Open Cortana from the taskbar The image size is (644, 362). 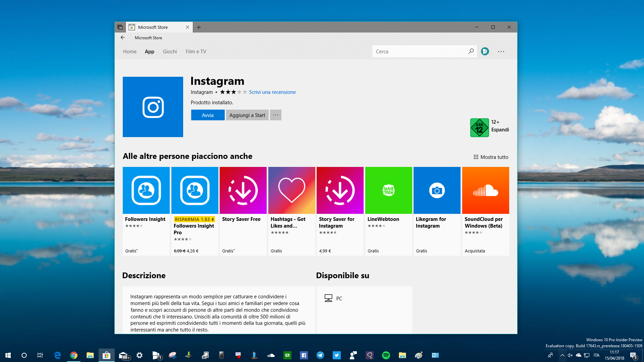tap(24, 355)
